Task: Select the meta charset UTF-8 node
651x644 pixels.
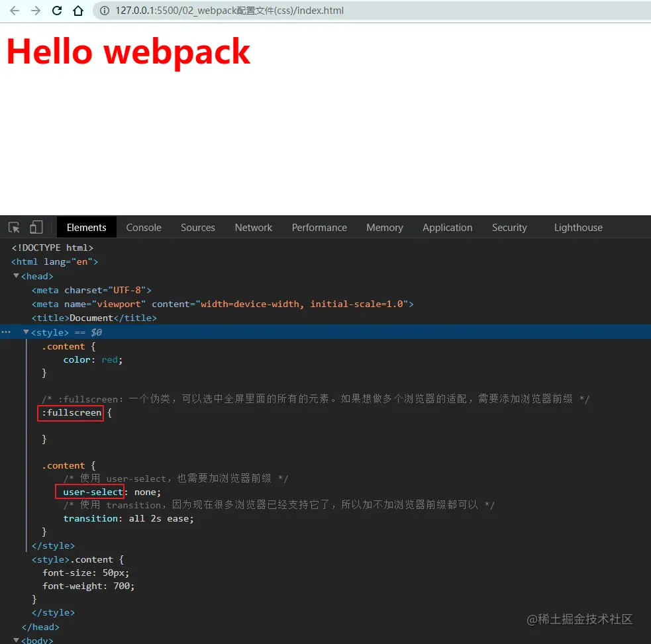Action: click(x=91, y=290)
